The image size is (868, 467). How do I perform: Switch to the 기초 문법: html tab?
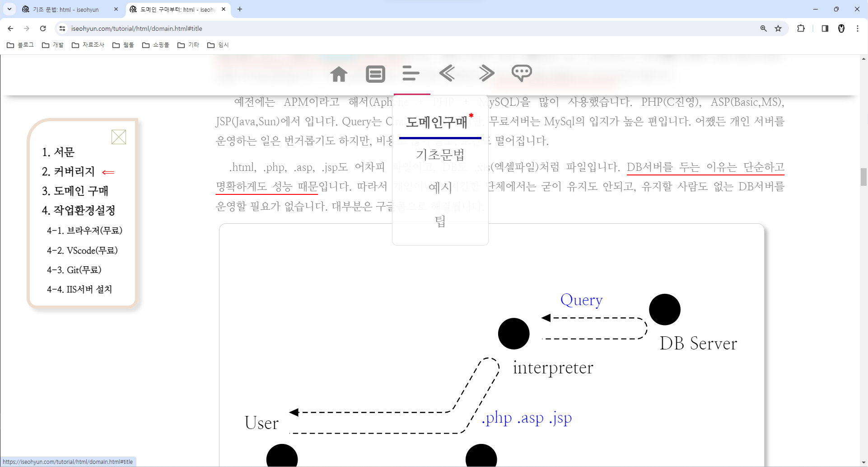pyautogui.click(x=66, y=9)
